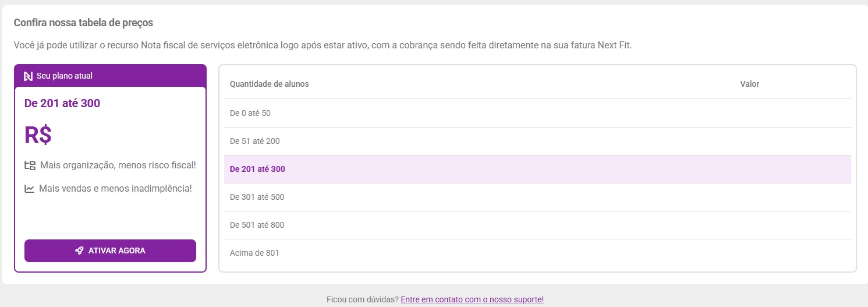Click the large R$ price text

click(x=38, y=135)
